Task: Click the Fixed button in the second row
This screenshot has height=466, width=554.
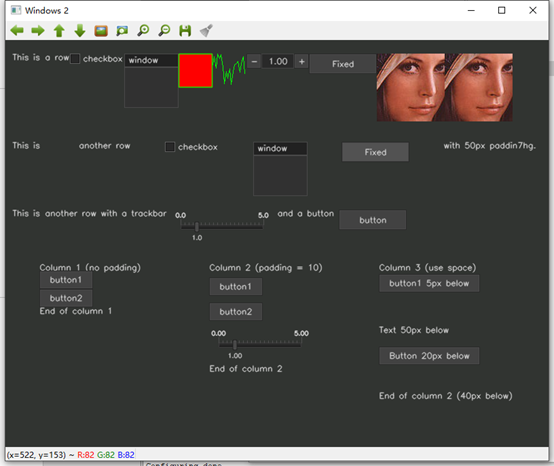Action: 375,152
